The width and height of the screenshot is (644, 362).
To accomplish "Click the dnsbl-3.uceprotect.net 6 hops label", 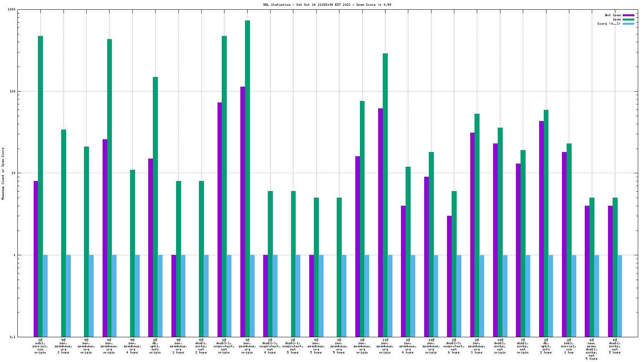I will 454,347.
